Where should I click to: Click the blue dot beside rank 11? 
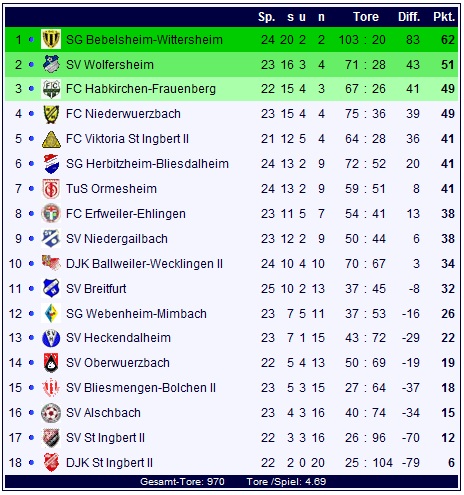pyautogui.click(x=31, y=289)
